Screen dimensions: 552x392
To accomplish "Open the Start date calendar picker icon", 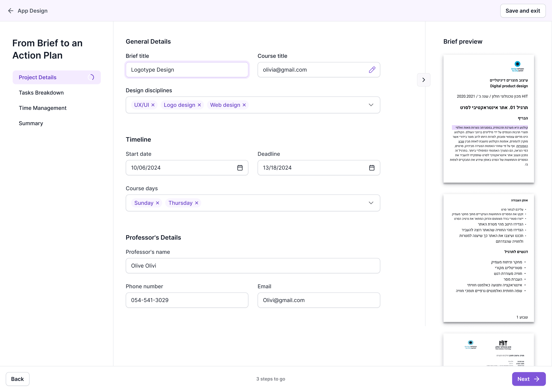I will click(x=240, y=168).
